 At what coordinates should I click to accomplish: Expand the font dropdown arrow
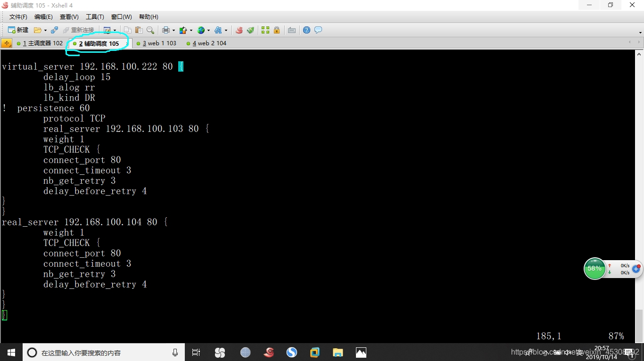pyautogui.click(x=226, y=30)
